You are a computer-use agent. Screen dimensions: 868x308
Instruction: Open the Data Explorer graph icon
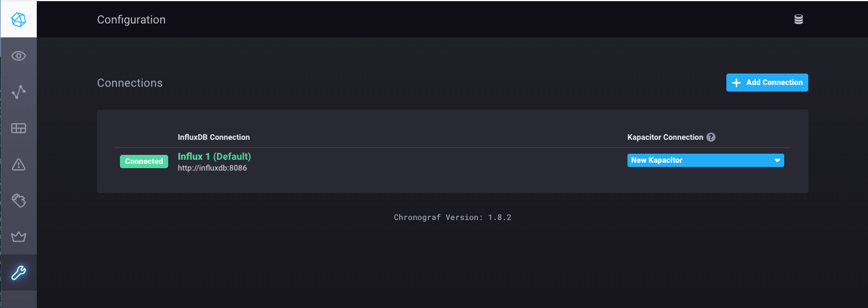coord(19,92)
